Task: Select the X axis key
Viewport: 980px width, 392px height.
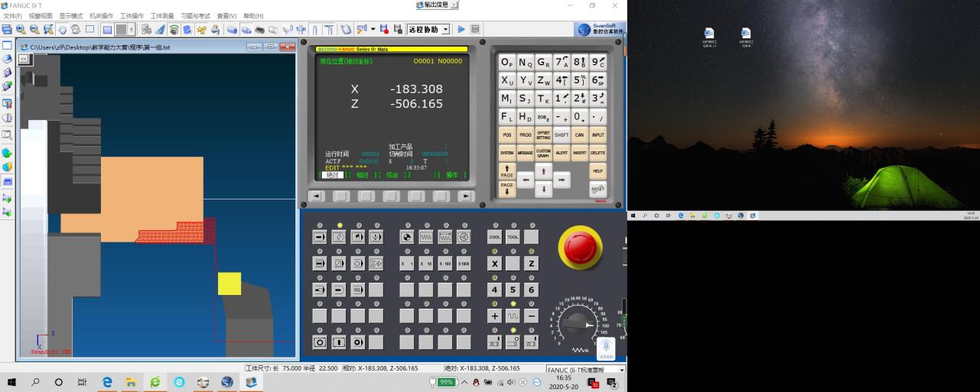Action: coord(494,263)
